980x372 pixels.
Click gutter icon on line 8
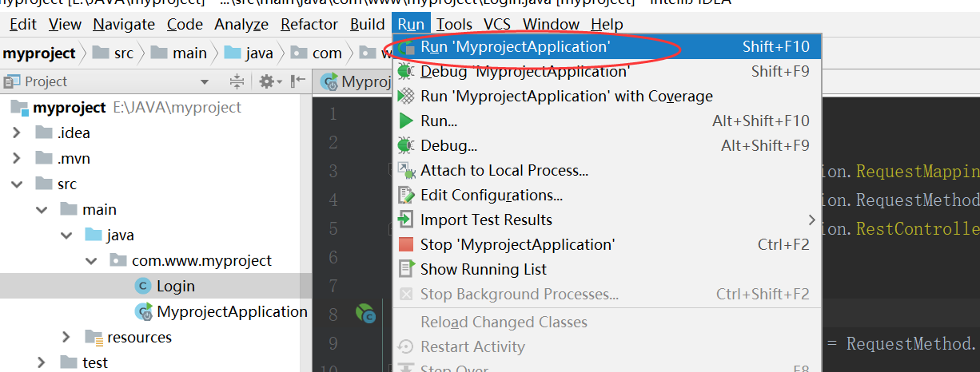tap(365, 314)
